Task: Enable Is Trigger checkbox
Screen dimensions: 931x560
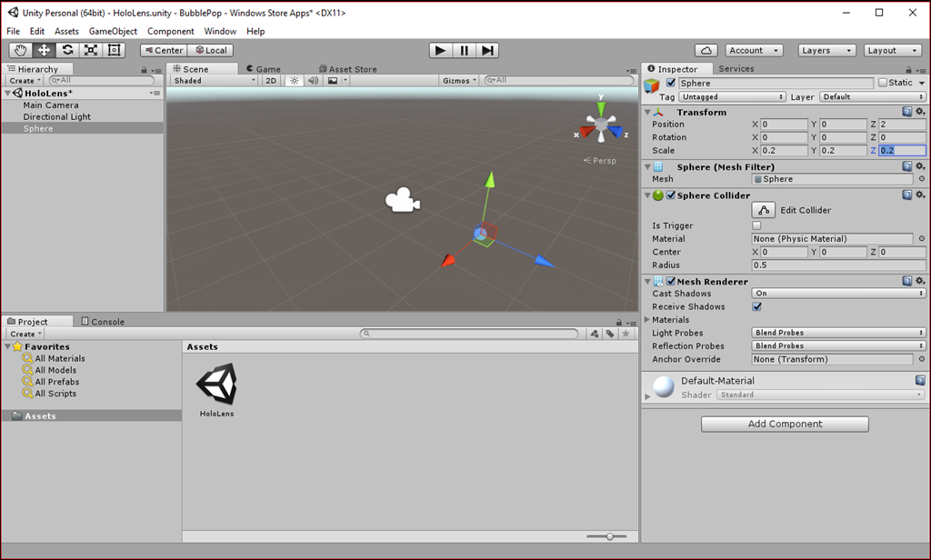Action: pos(756,225)
